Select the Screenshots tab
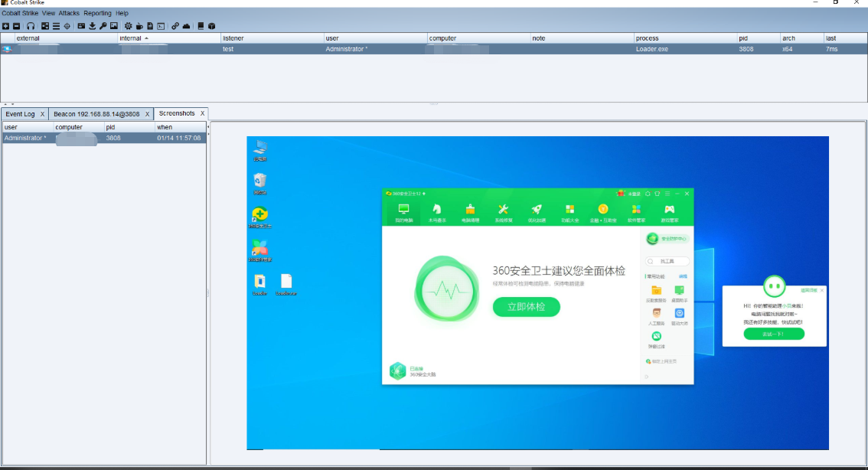The image size is (868, 470). click(x=177, y=113)
